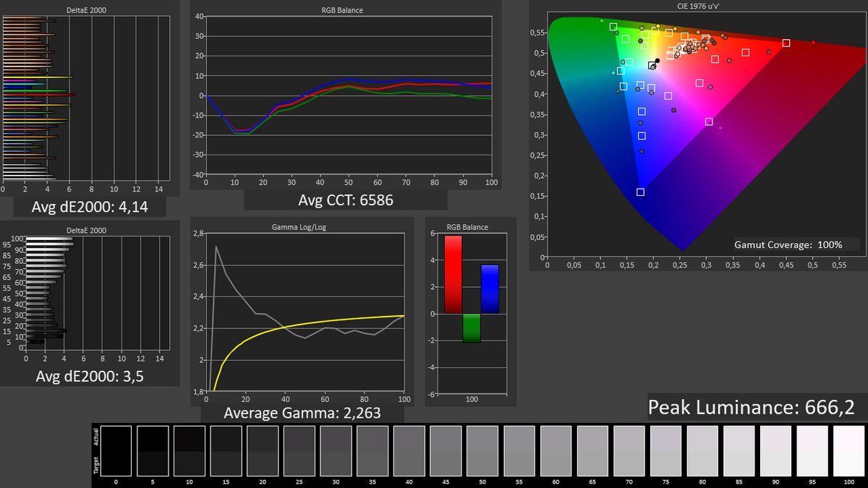This screenshot has width=868, height=488.
Task: Select the grayscale swatch labeled 15
Action: (x=226, y=450)
